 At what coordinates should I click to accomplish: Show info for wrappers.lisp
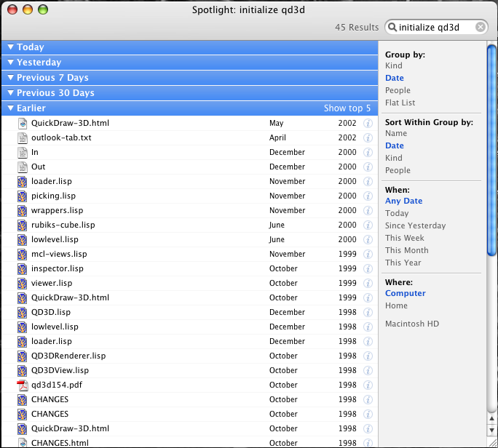pyautogui.click(x=368, y=211)
